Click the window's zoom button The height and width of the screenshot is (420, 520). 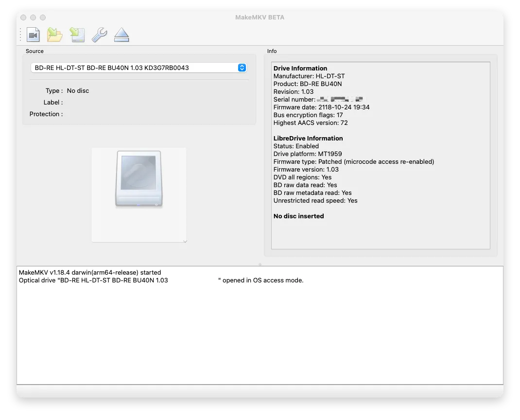point(43,17)
